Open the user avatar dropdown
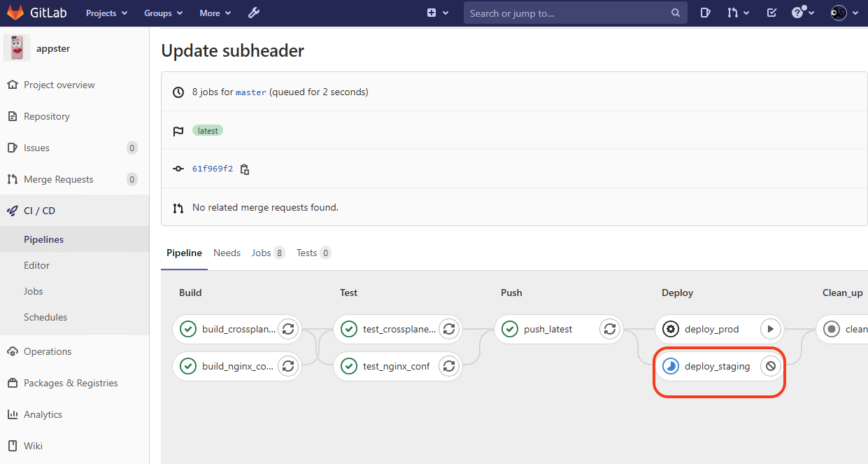The width and height of the screenshot is (868, 464). click(x=844, y=13)
